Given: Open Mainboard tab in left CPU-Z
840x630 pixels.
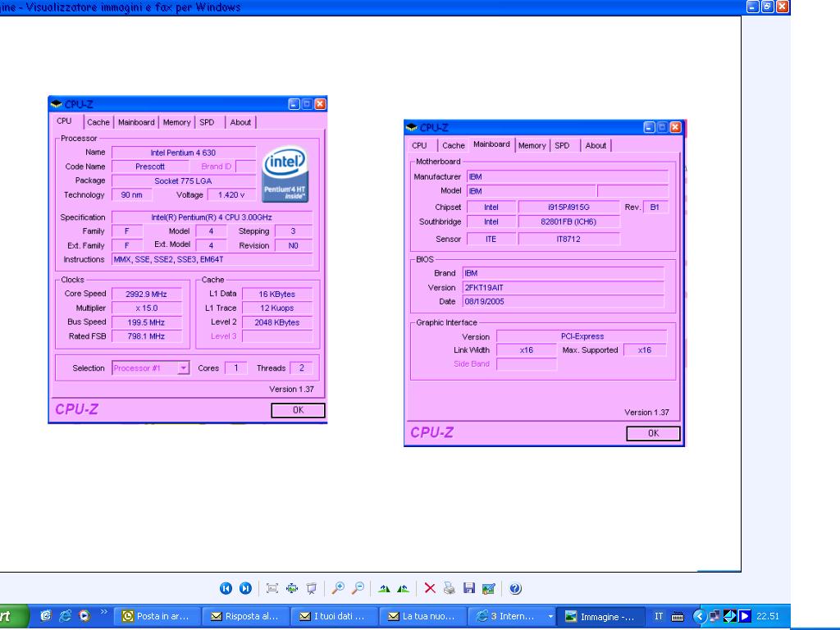Looking at the screenshot, I should (x=136, y=122).
